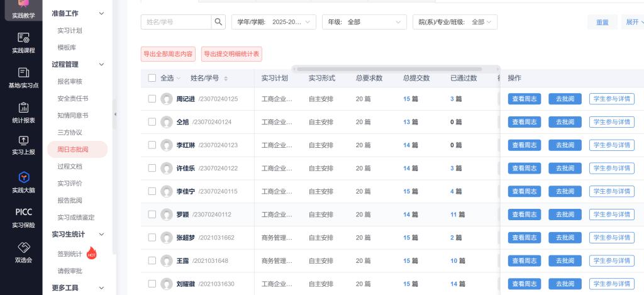Click the horizontal table scrollbar

click(389, 69)
